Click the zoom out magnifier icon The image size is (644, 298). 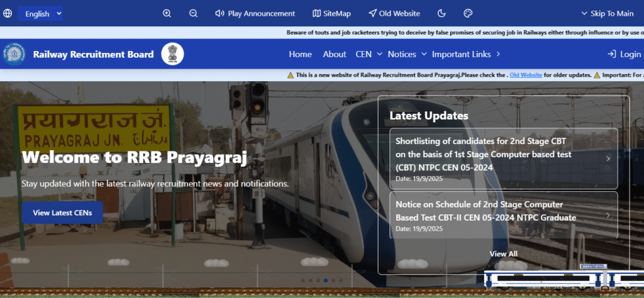coord(194,14)
